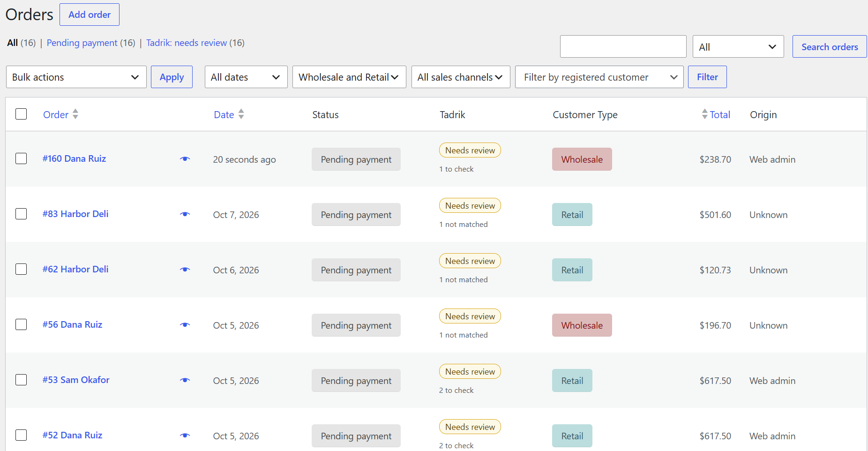The image size is (868, 451).
Task: Click the Add order button
Action: [x=90, y=15]
